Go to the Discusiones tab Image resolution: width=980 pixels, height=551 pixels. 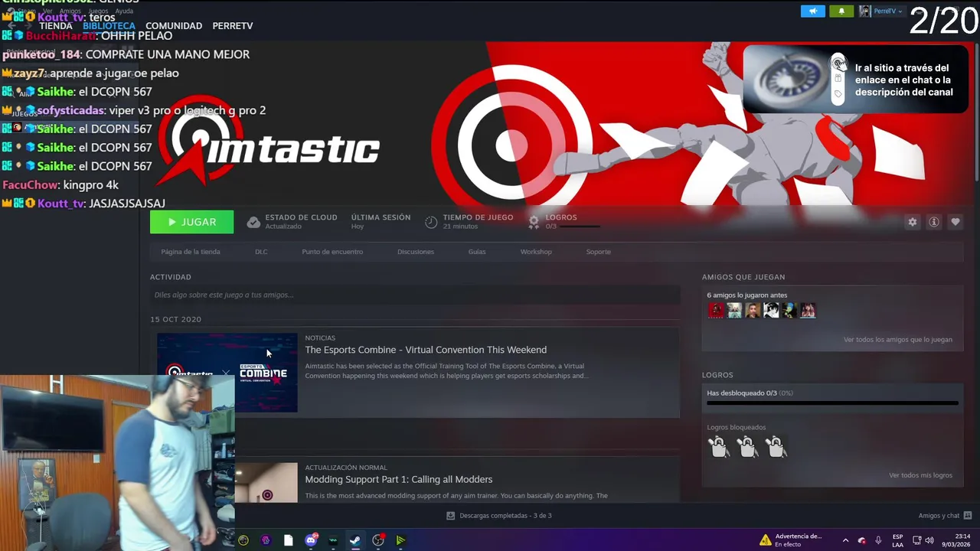point(416,252)
